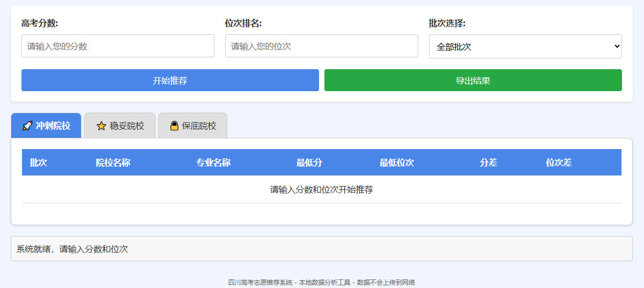Select the 保底院校 tab

tap(193, 125)
